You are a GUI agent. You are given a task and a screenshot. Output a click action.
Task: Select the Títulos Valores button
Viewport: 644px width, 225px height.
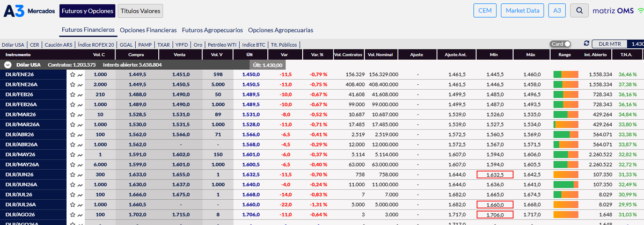click(141, 11)
